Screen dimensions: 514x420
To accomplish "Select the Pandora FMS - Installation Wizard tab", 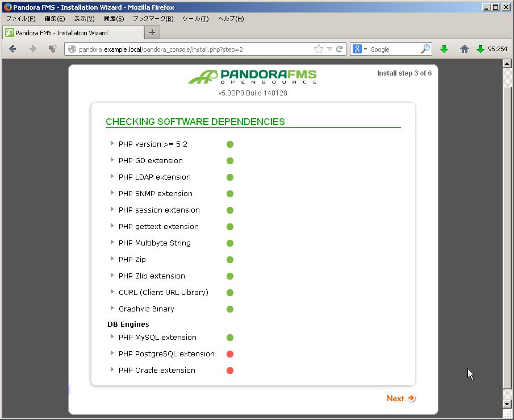I will coord(73,33).
